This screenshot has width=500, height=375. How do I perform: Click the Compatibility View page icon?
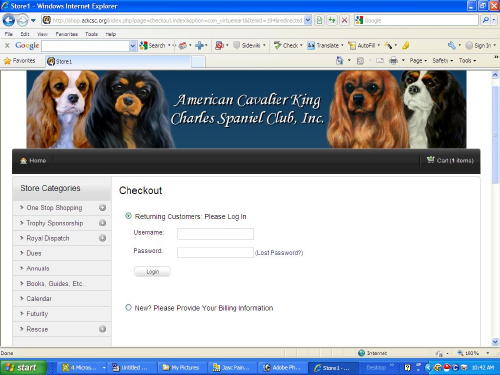(x=319, y=20)
